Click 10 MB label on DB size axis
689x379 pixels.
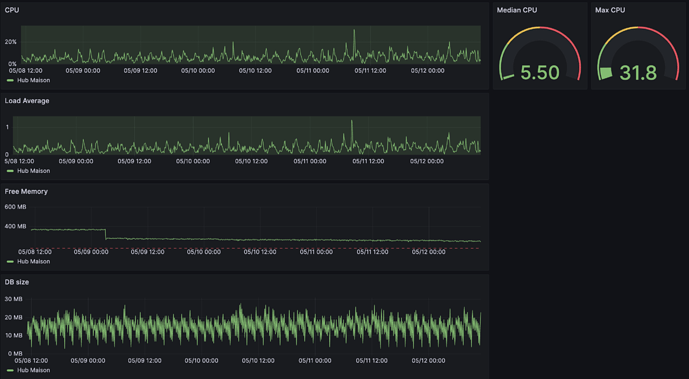coord(14,335)
